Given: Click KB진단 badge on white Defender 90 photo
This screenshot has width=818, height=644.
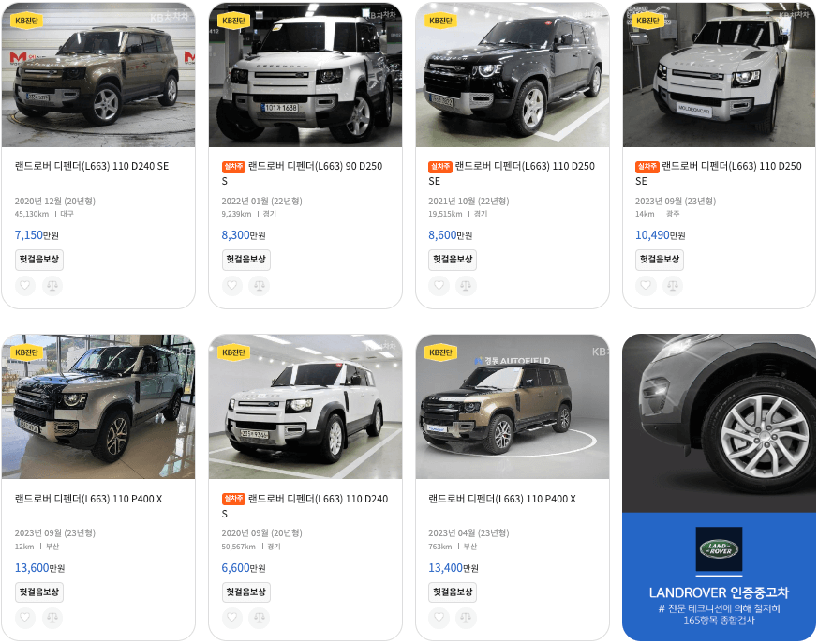Looking at the screenshot, I should 233,21.
